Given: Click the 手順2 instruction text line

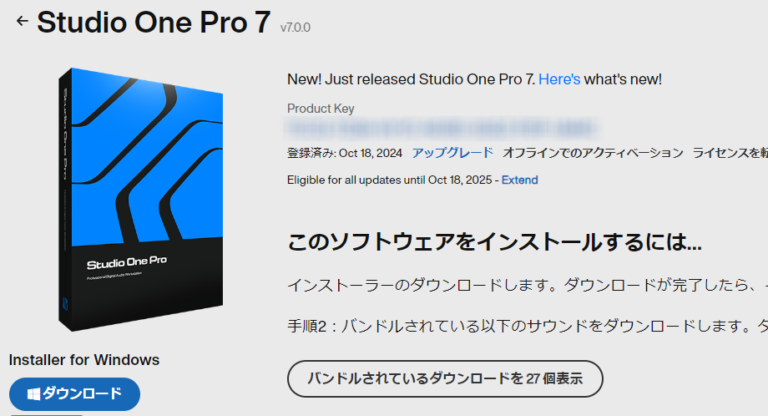Looking at the screenshot, I should pyautogui.click(x=528, y=326).
